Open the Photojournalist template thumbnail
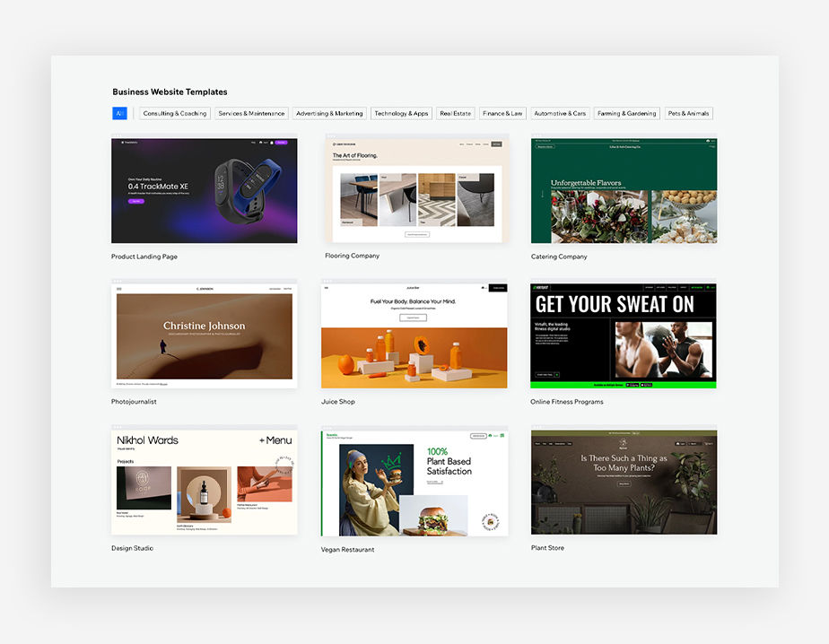829x644 pixels. pos(204,335)
